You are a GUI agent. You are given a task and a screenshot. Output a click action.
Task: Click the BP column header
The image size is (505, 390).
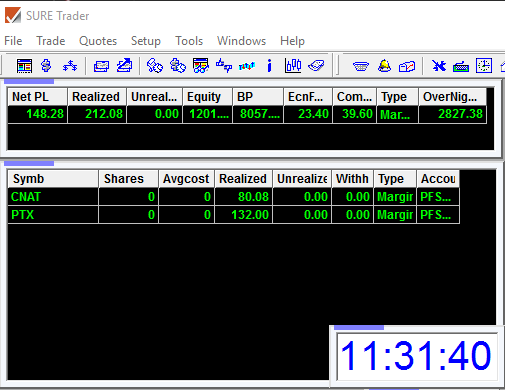coord(258,97)
